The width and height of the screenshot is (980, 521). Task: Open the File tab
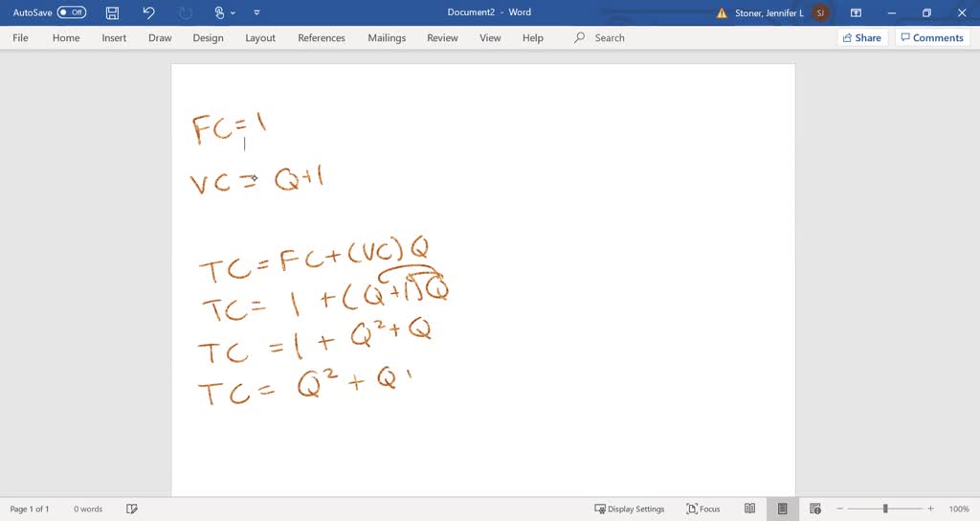point(21,37)
